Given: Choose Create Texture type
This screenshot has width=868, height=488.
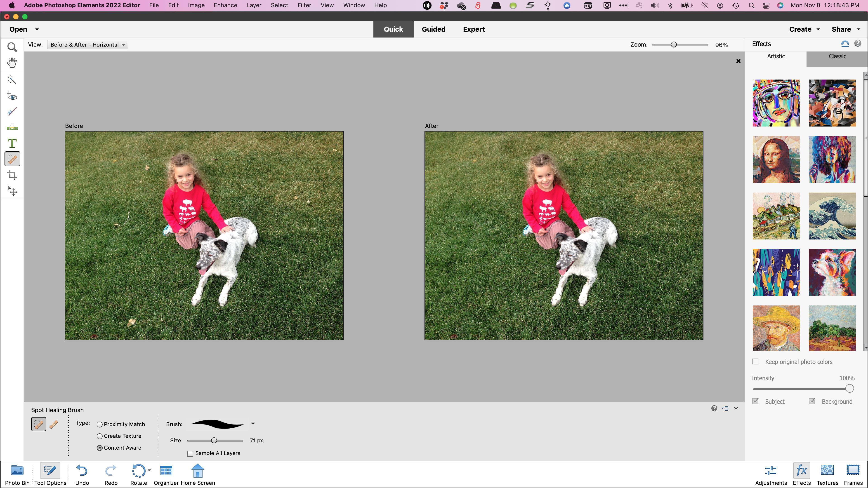Looking at the screenshot, I should [100, 436].
